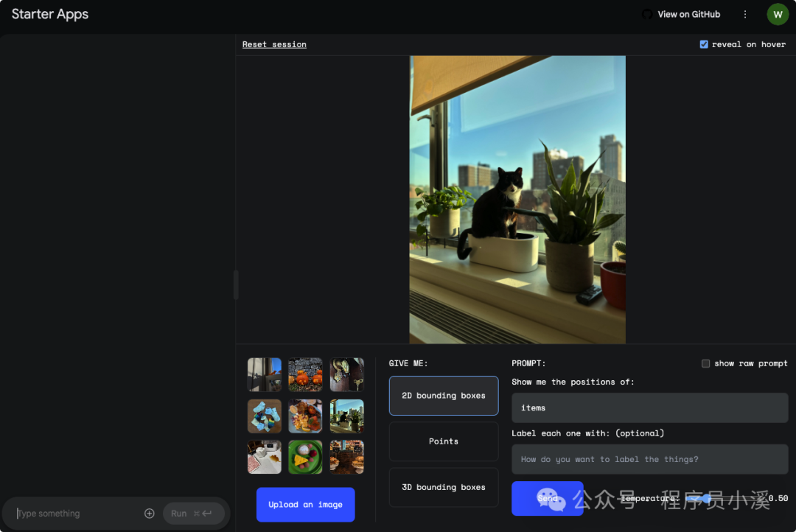796x532 pixels.
Task: Click the W account avatar
Action: (x=778, y=14)
